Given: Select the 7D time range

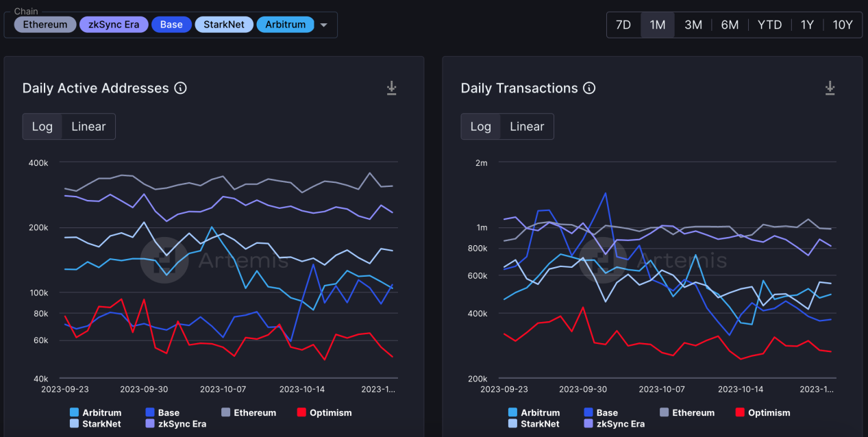Looking at the screenshot, I should pos(623,25).
